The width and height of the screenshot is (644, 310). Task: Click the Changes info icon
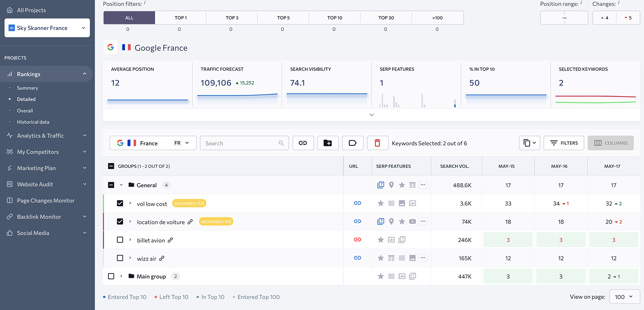(x=619, y=3)
